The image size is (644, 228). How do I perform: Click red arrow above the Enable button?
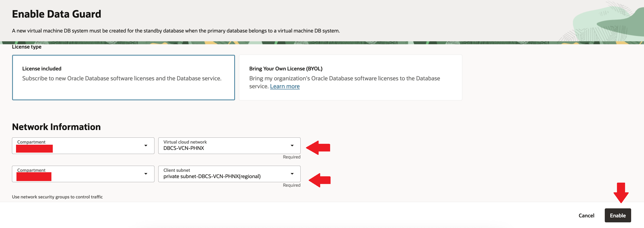pos(621,193)
